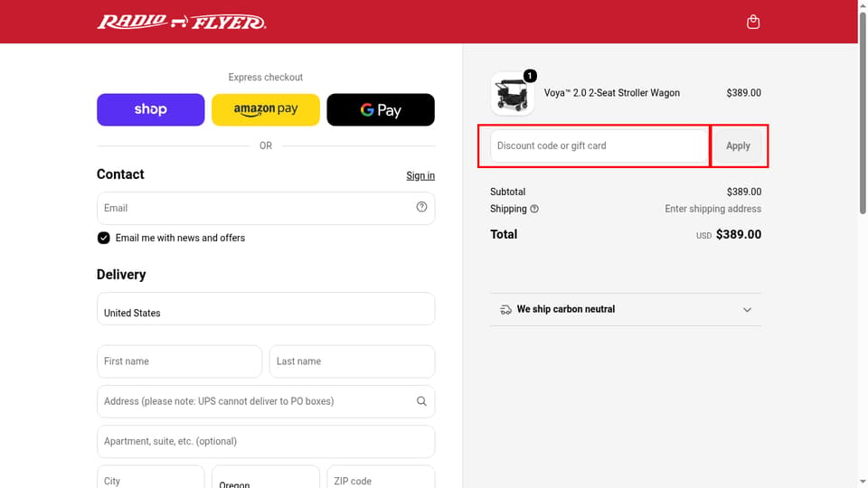
Task: Click the address search magnifier icon
Action: coord(421,401)
